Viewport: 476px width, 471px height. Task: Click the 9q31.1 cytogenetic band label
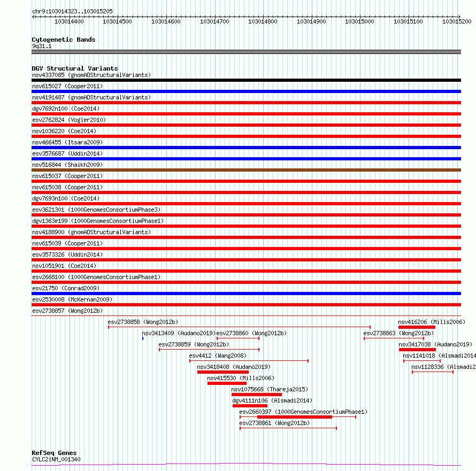pyautogui.click(x=42, y=46)
